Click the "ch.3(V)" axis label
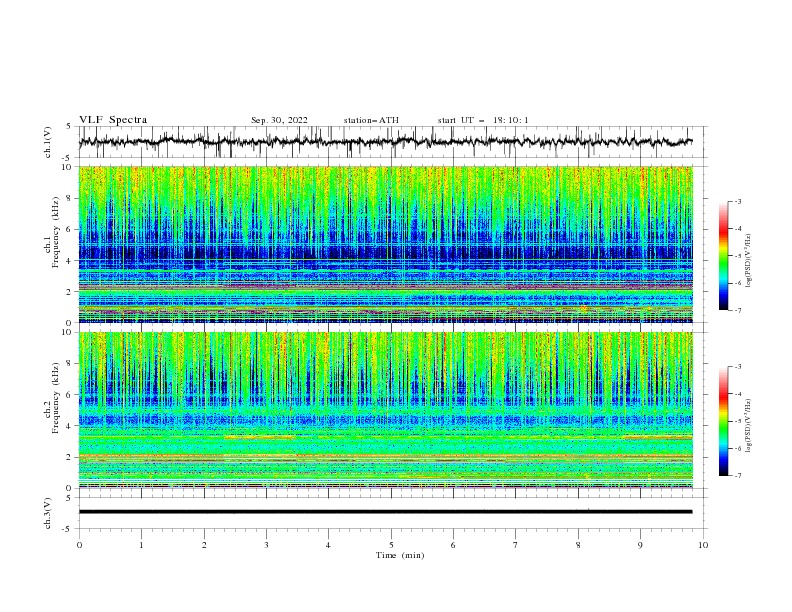 pos(48,513)
